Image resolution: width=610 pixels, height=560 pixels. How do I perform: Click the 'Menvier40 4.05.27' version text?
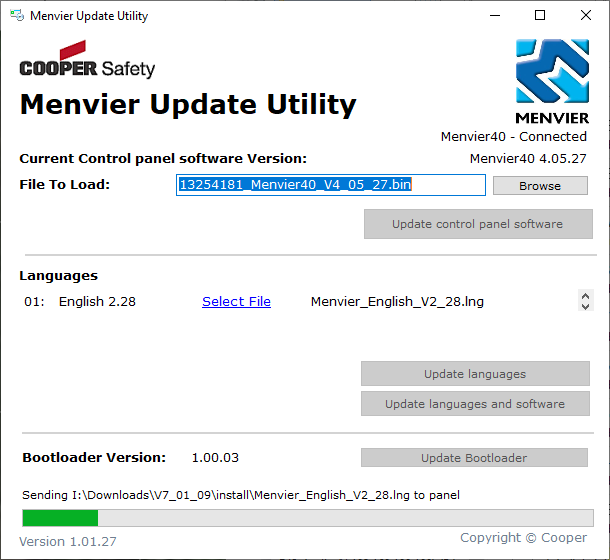528,159
